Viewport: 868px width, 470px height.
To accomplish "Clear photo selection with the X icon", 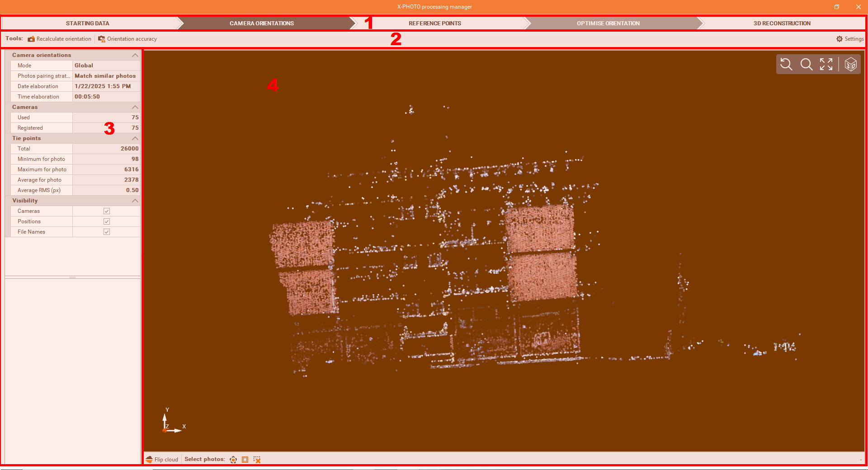I will point(257,460).
